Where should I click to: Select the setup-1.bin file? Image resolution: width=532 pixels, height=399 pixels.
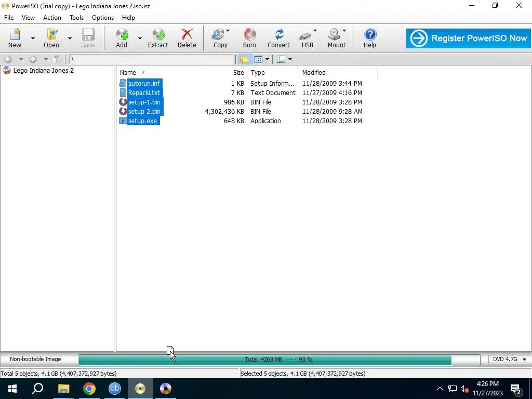click(144, 102)
